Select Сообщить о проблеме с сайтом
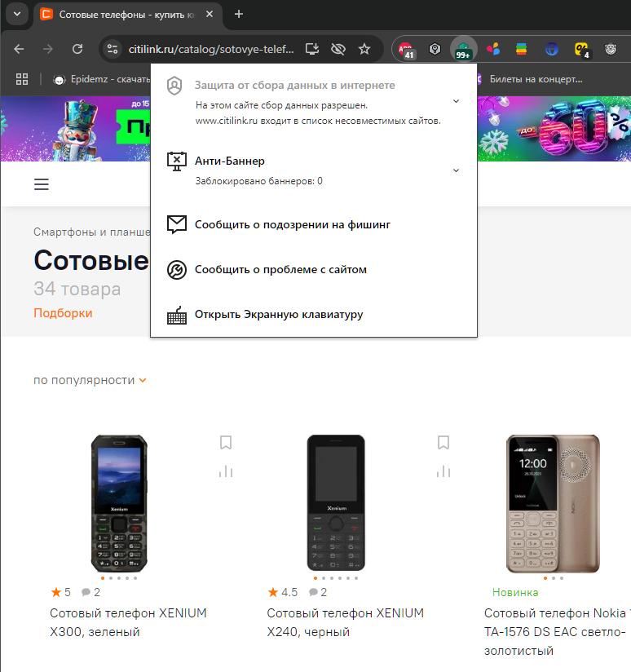 pos(280,270)
